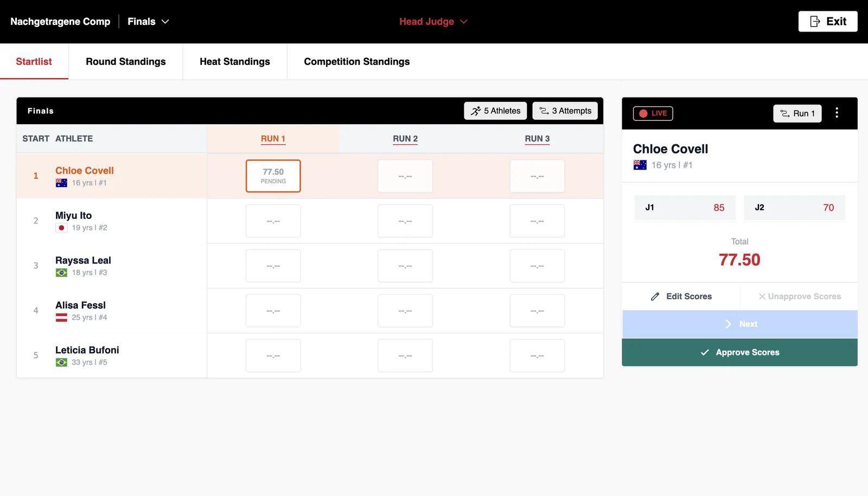Switch to the Startlist tab
868x496 pixels.
click(x=34, y=62)
